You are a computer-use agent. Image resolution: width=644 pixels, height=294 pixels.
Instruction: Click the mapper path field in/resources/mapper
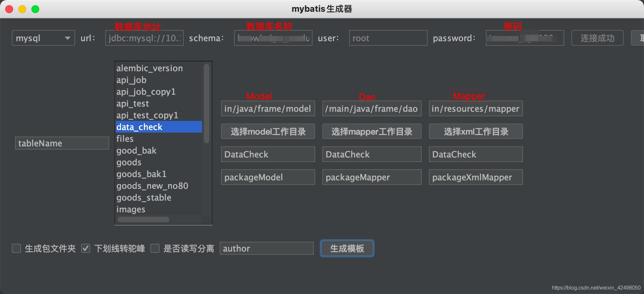pos(476,108)
